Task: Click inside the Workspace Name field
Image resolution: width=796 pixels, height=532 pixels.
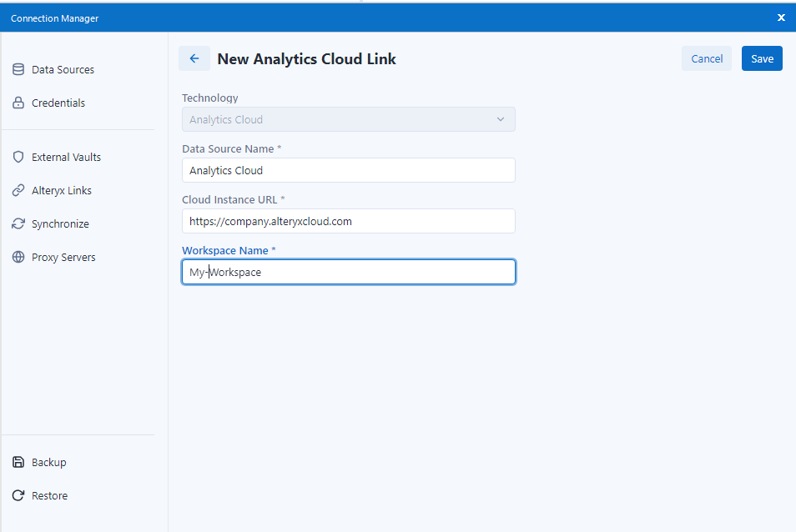Action: pos(348,272)
